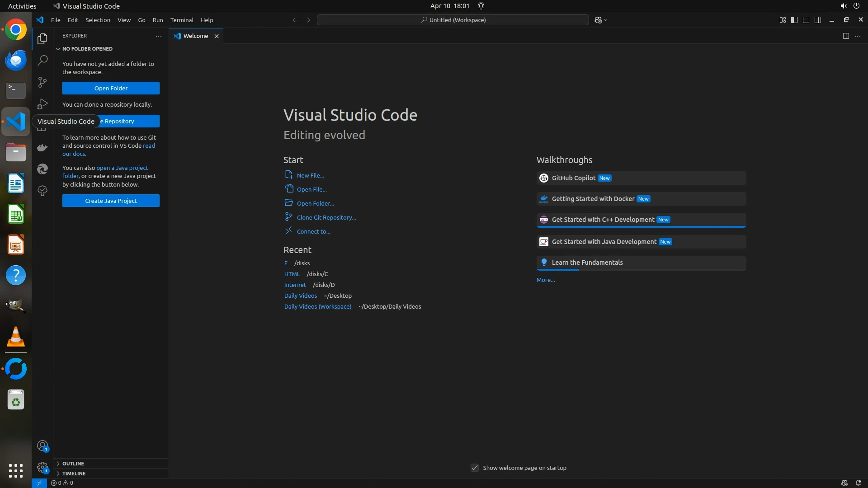Open the Search view in activity bar
This screenshot has width=868, height=488.
click(x=42, y=60)
